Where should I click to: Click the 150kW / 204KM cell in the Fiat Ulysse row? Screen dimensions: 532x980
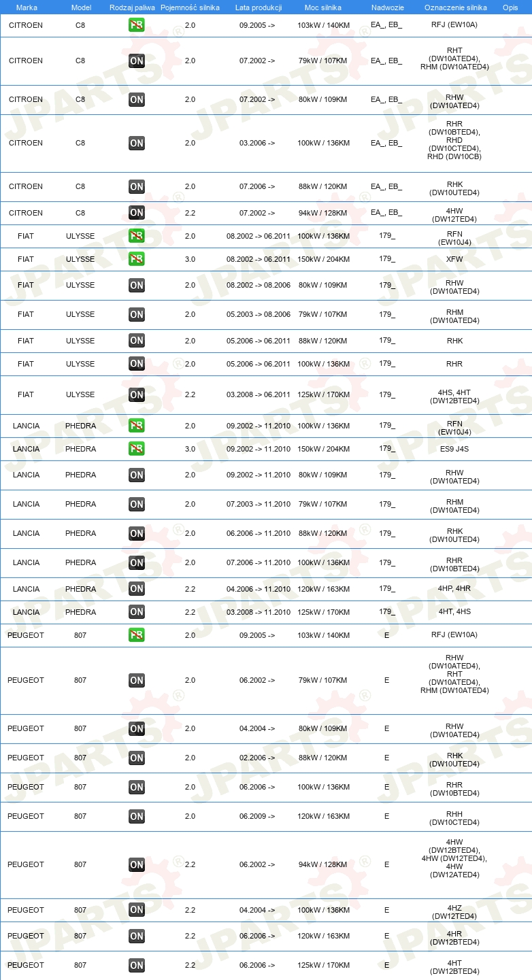(323, 259)
